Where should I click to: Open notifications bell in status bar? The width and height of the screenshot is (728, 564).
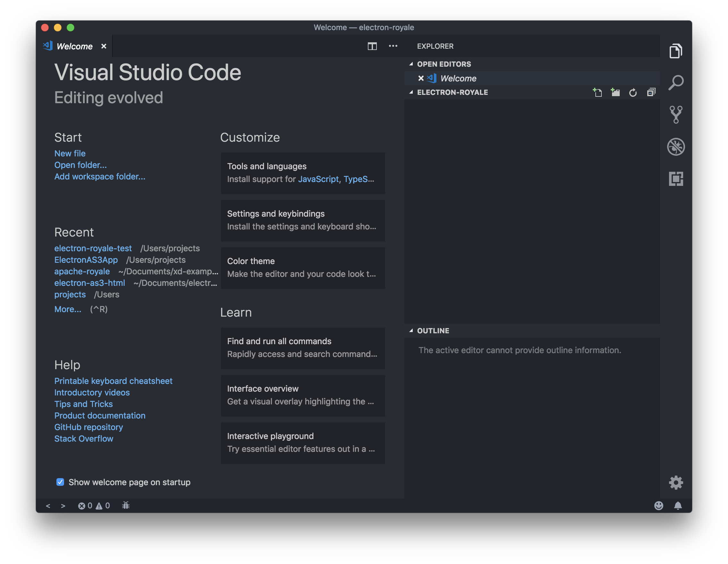click(x=678, y=506)
